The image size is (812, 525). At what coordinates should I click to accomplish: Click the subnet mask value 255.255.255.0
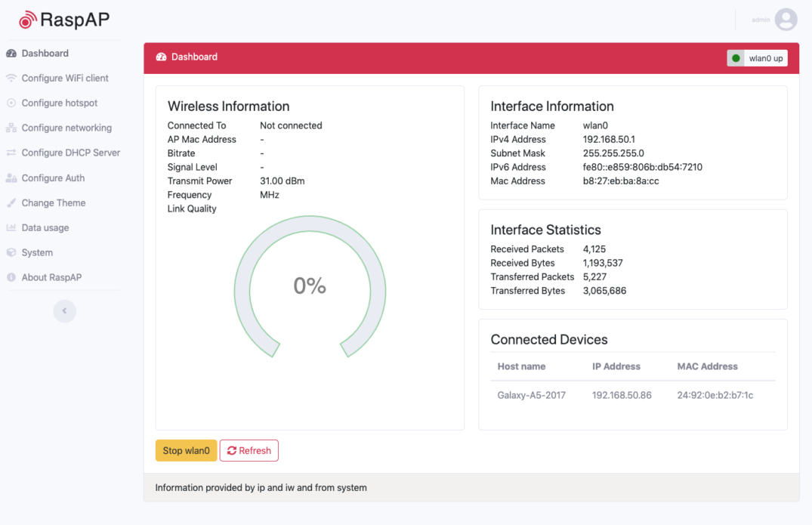point(613,153)
